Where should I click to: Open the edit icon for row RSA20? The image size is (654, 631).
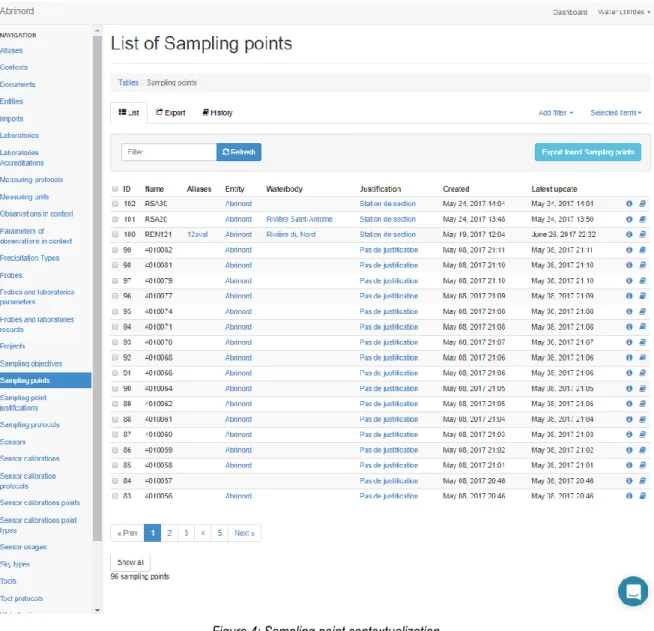642,219
